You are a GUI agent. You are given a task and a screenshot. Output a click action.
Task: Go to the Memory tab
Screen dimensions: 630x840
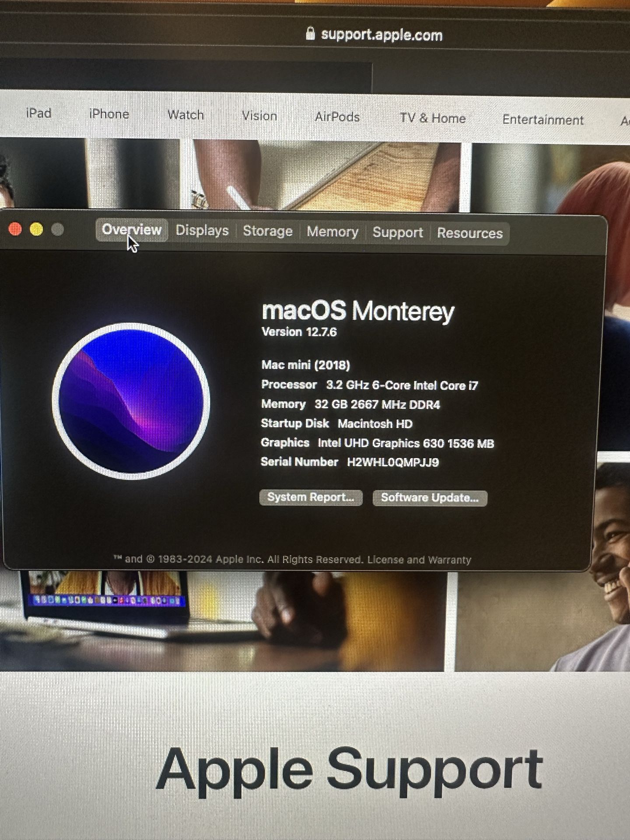[332, 232]
